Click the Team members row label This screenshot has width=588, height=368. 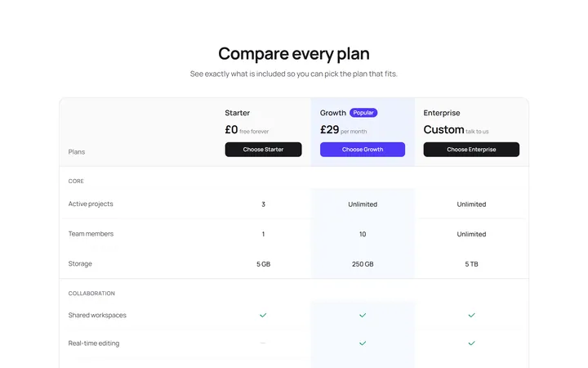tap(91, 234)
